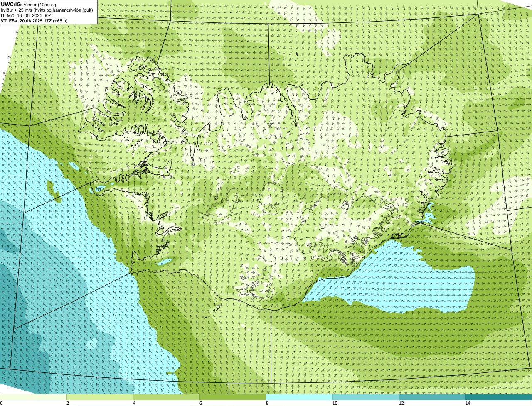The image size is (532, 406).
Task: Click the legend tick label "4"
Action: (134, 403)
